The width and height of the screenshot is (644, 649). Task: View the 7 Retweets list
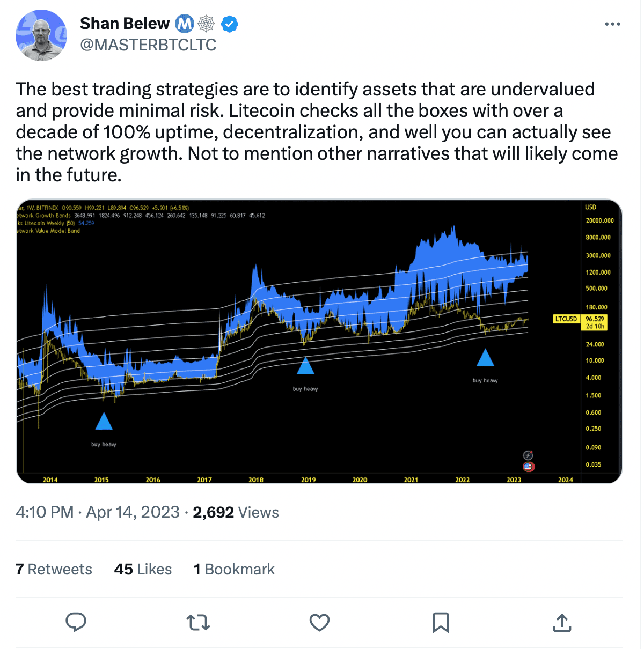(54, 569)
